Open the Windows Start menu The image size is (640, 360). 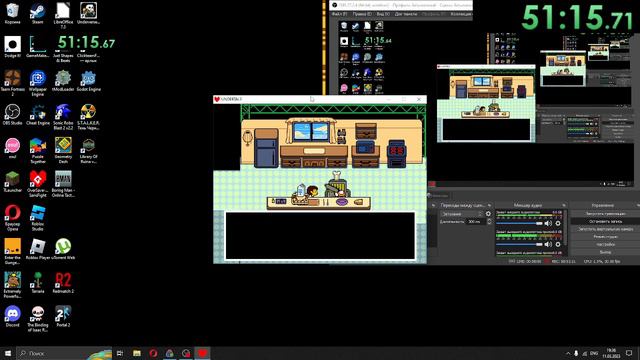pyautogui.click(x=8, y=353)
